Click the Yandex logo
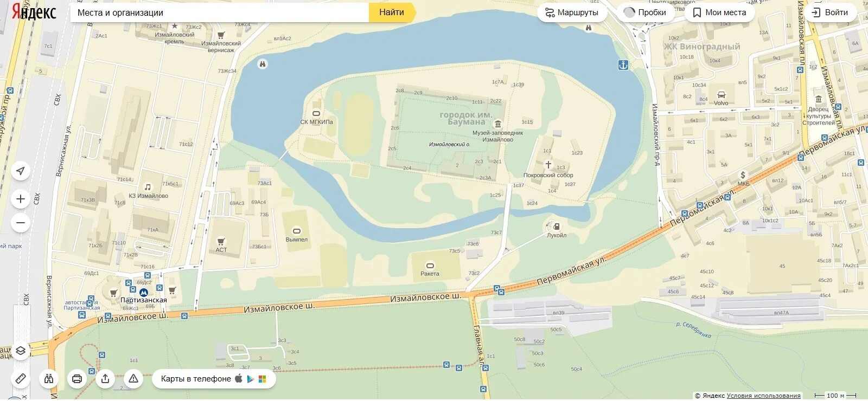The image size is (868, 401). point(34,12)
